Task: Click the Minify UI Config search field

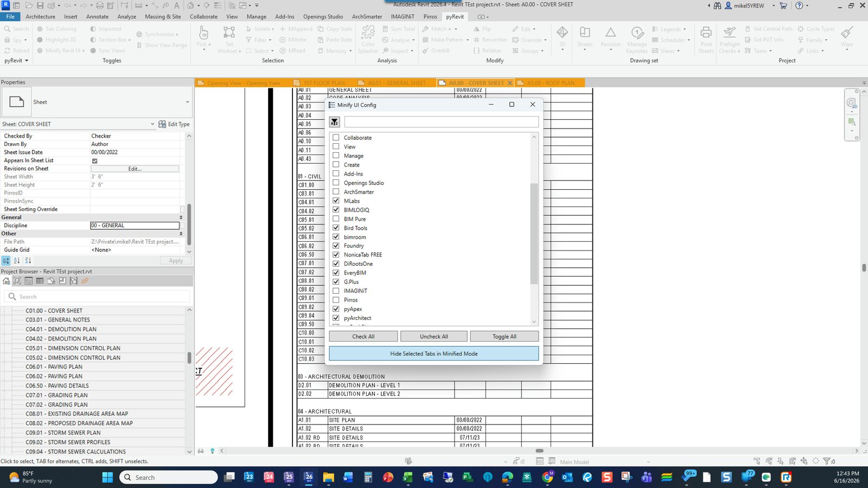Action: point(441,122)
